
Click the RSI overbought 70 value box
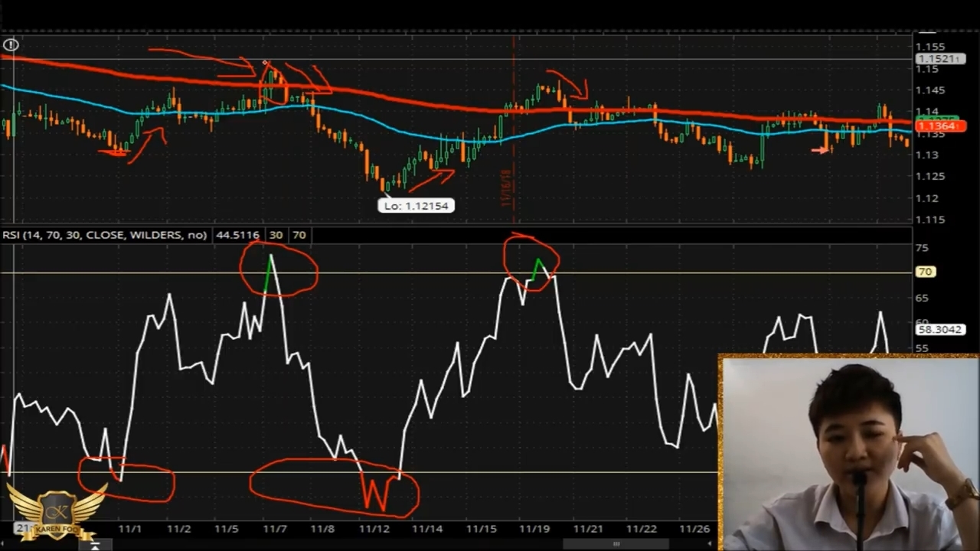[299, 235]
